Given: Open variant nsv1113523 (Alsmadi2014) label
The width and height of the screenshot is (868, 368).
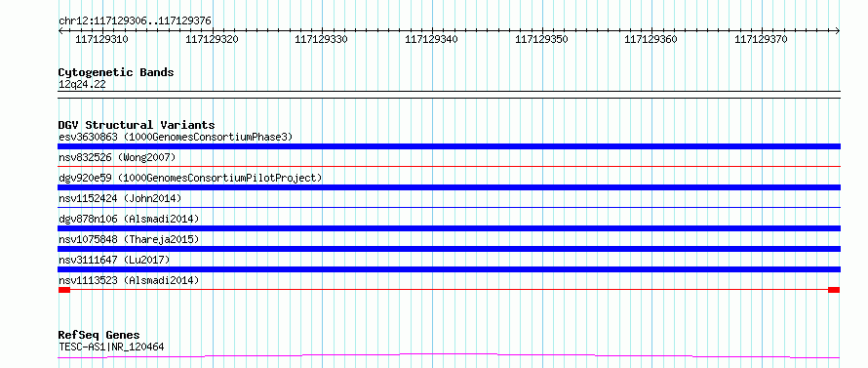Looking at the screenshot, I should (x=129, y=280).
